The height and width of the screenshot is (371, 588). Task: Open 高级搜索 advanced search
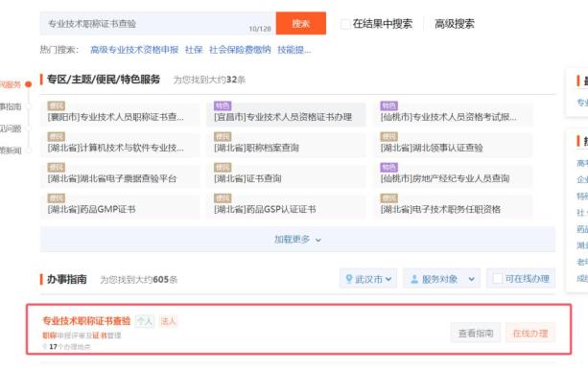pyautogui.click(x=454, y=24)
